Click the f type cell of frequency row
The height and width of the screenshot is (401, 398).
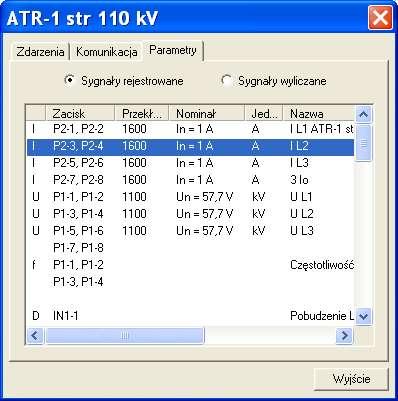[x=34, y=265]
